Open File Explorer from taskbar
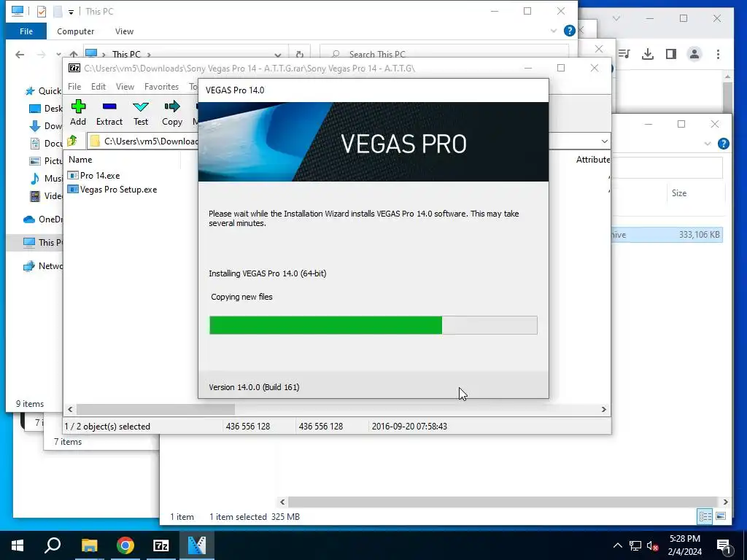 click(x=89, y=545)
